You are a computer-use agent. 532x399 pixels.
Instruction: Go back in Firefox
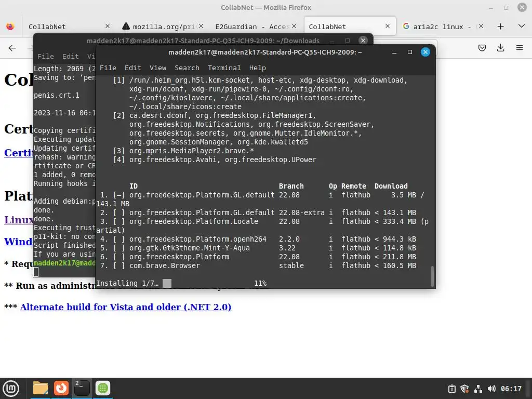12,48
